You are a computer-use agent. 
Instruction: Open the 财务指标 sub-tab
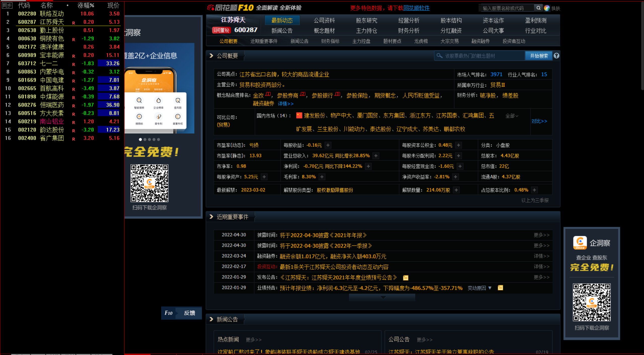330,41
